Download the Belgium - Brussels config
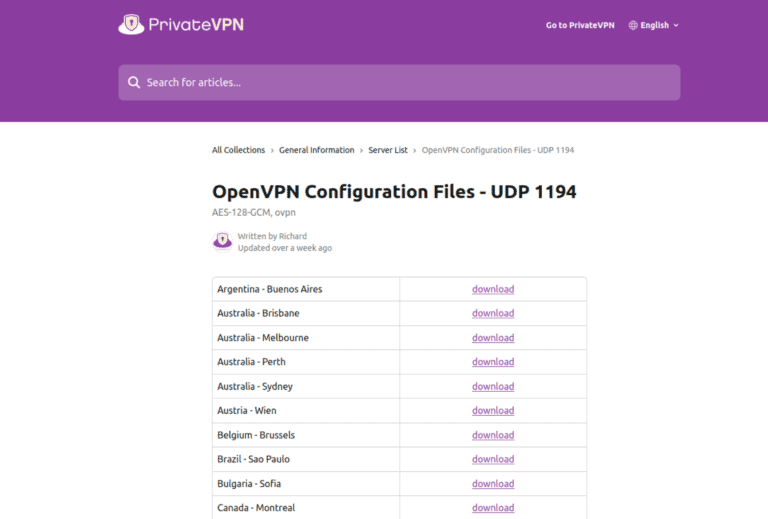The width and height of the screenshot is (768, 519). coord(493,435)
